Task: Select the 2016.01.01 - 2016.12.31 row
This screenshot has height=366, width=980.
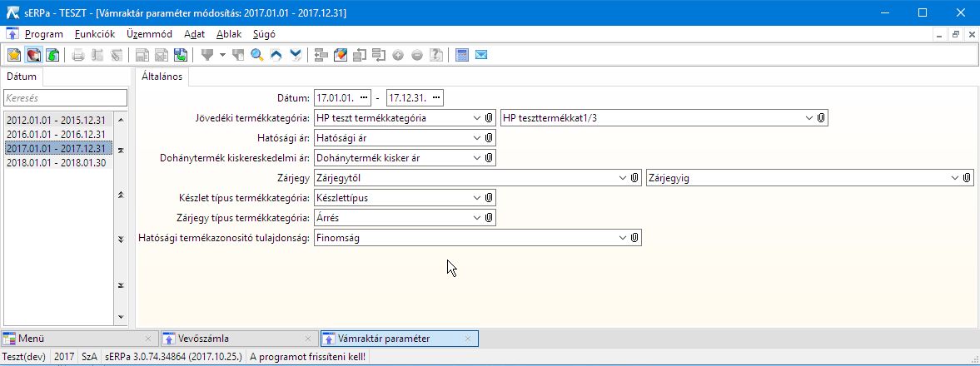Action: click(x=58, y=134)
